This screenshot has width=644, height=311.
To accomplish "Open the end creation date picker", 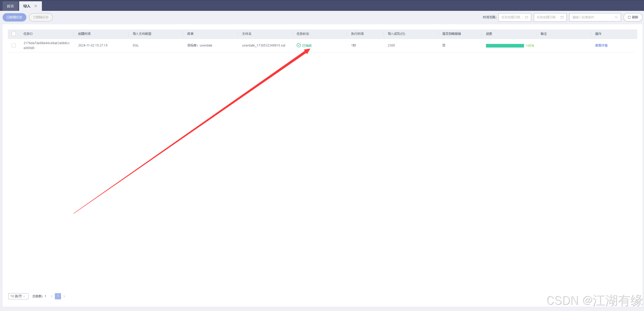I will pos(547,17).
